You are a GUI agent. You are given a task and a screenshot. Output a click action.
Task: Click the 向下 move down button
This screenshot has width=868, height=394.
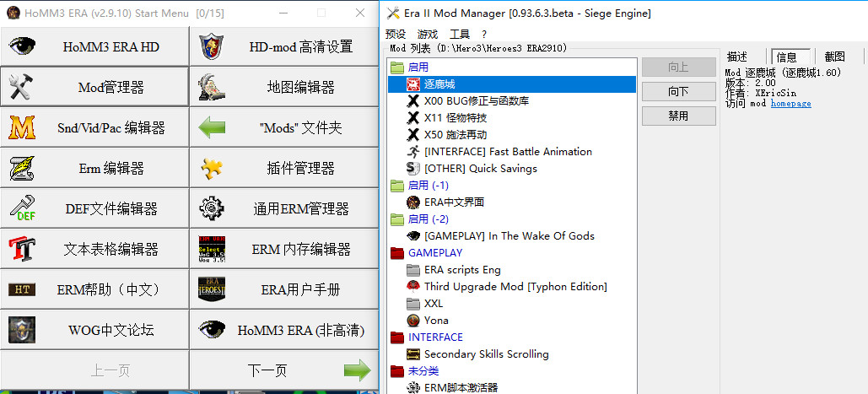(678, 91)
